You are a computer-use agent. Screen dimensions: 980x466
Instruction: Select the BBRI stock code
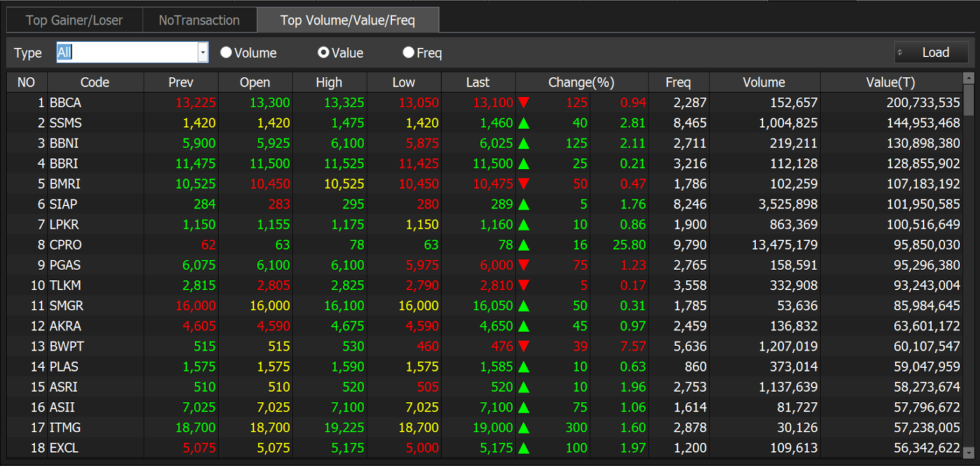[64, 163]
